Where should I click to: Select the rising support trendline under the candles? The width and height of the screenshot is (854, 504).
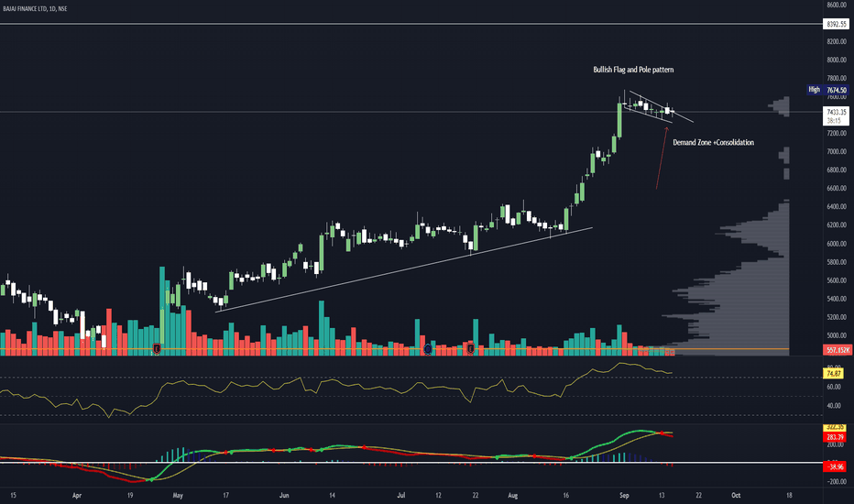pyautogui.click(x=404, y=269)
